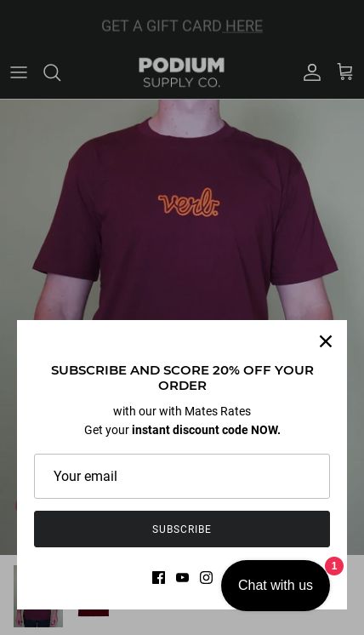Open the account profile icon
This screenshot has width=364, height=635.
point(312,72)
